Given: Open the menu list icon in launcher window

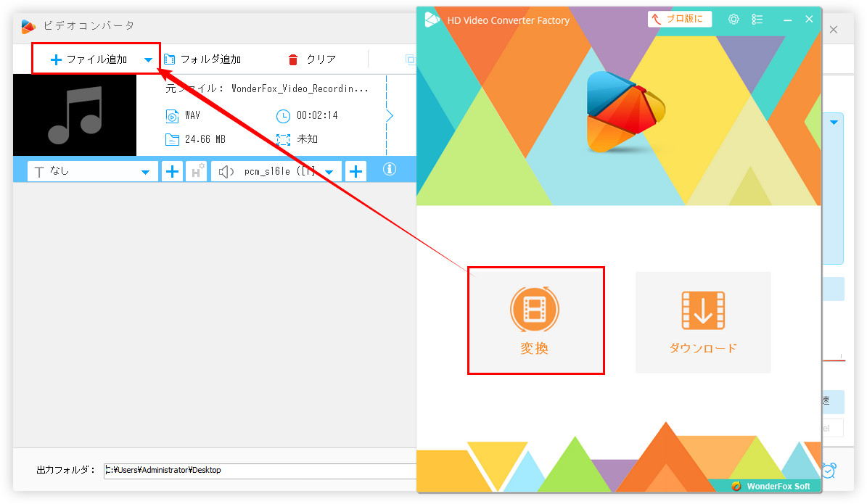Looking at the screenshot, I should click(757, 20).
